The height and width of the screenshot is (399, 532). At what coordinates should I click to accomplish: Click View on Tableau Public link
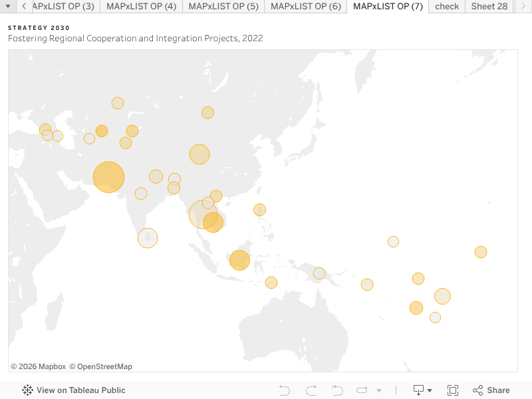80,390
